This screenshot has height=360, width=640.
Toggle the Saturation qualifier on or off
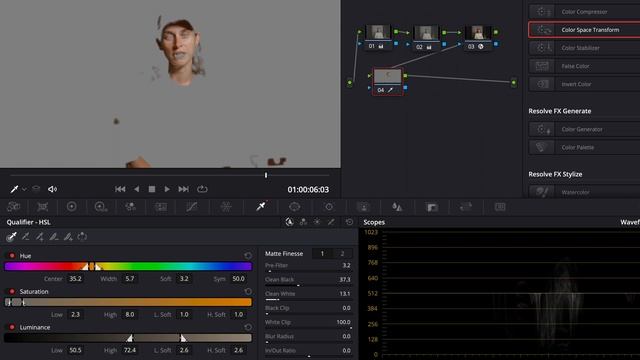pyautogui.click(x=12, y=291)
